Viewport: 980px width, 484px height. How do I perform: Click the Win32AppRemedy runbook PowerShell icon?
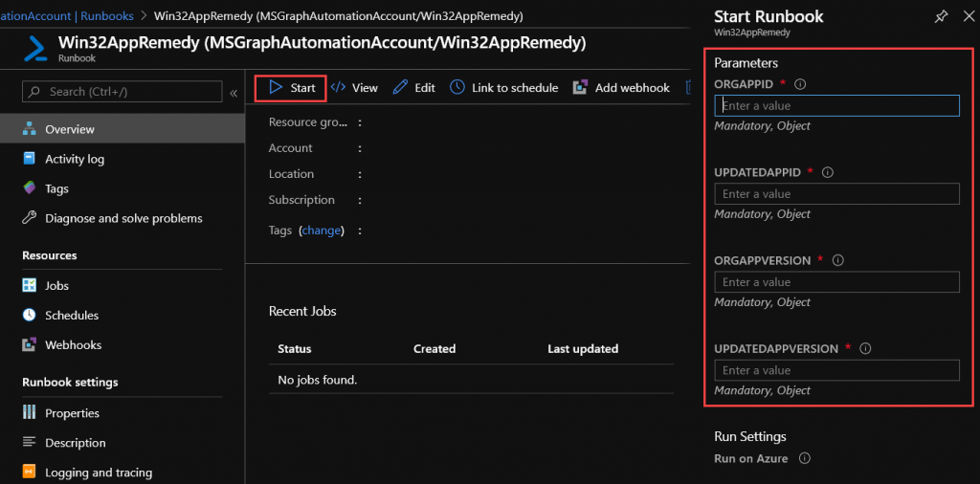coord(35,49)
